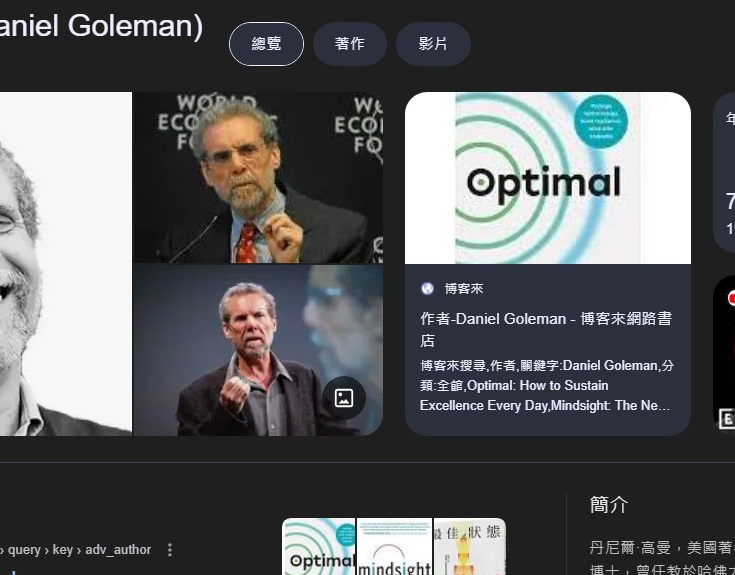
Task: Open 作者-Daniel Goleman 博客來網路書店 link
Action: [x=546, y=329]
